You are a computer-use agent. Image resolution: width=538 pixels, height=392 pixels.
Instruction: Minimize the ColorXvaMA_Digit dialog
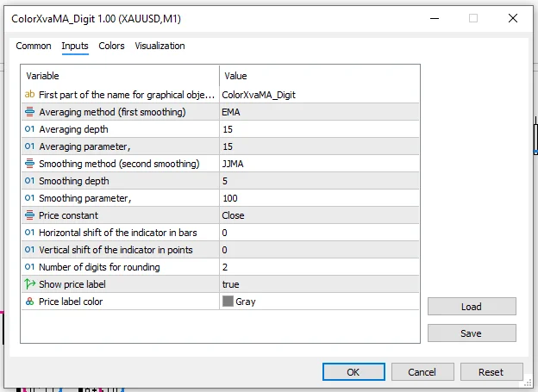pyautogui.click(x=435, y=18)
